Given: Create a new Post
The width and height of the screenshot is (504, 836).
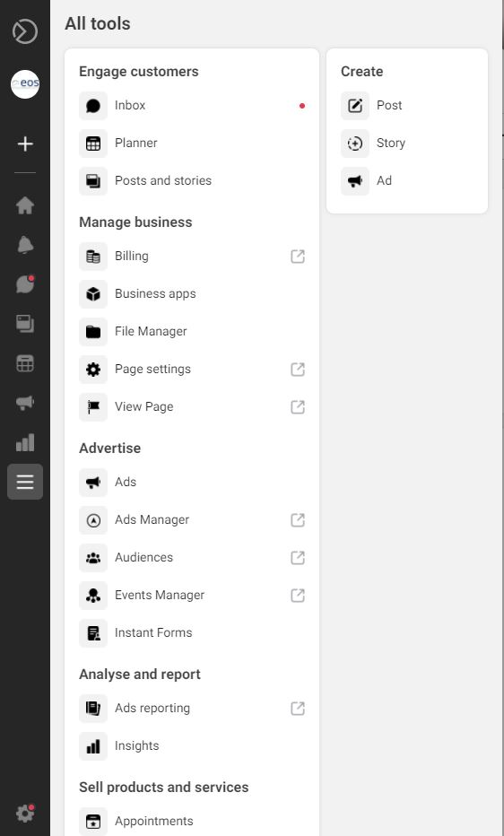Looking at the screenshot, I should 407,106.
